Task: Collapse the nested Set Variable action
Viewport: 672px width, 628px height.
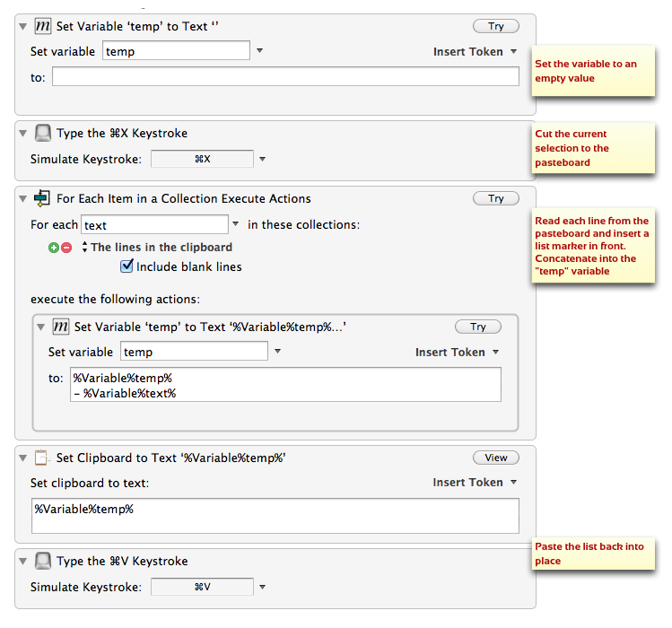Action: pyautogui.click(x=40, y=327)
